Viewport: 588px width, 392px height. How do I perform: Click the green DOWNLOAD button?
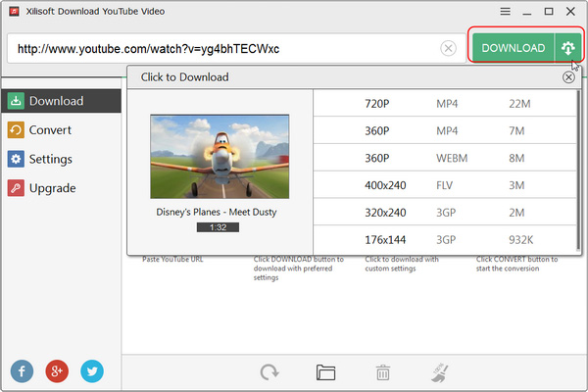point(513,48)
